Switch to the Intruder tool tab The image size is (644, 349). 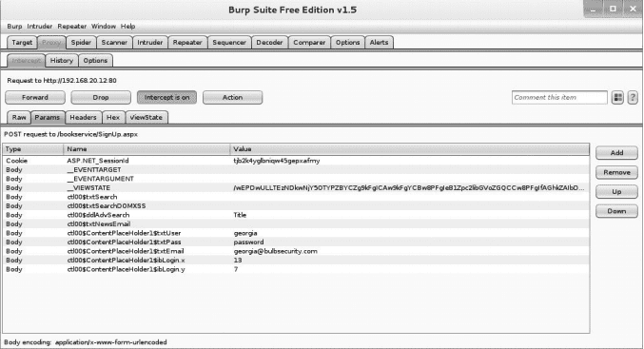point(150,42)
